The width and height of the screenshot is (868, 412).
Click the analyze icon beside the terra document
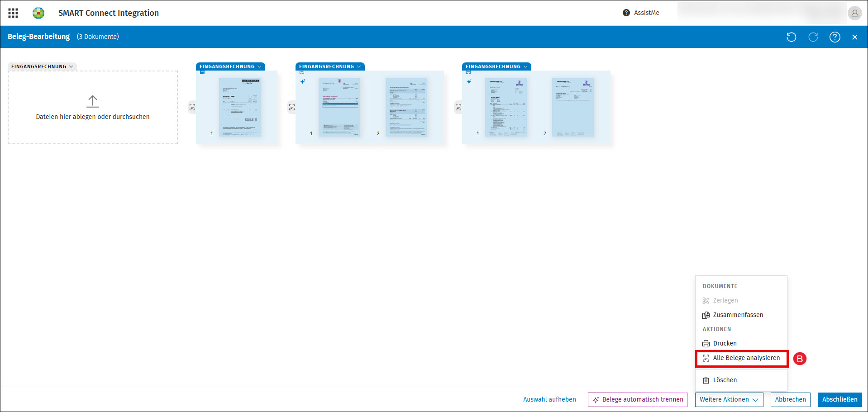coord(458,107)
